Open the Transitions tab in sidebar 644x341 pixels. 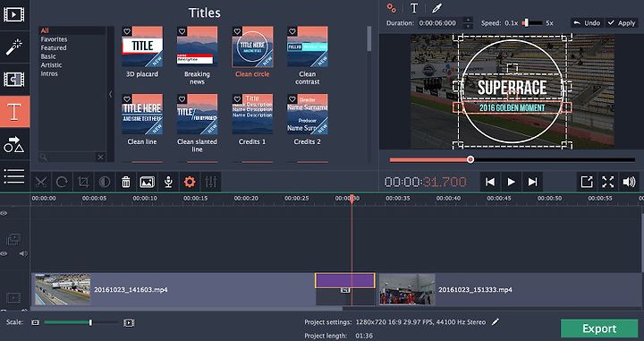pos(14,80)
